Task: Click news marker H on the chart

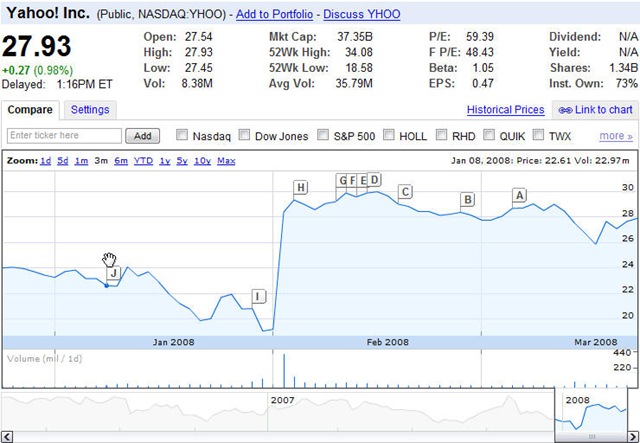Action: click(x=300, y=188)
